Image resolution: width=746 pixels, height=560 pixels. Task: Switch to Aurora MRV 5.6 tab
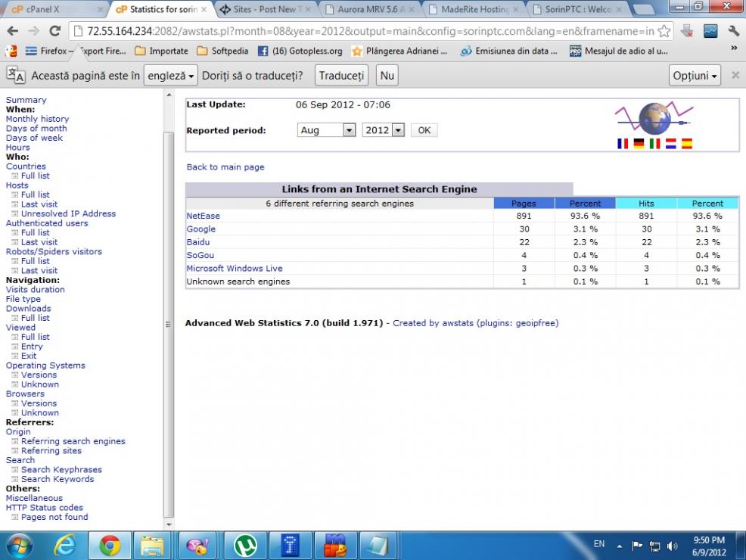(371, 9)
